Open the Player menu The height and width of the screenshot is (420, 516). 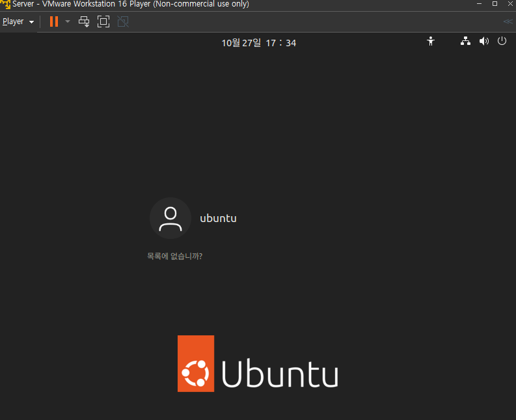(x=18, y=21)
